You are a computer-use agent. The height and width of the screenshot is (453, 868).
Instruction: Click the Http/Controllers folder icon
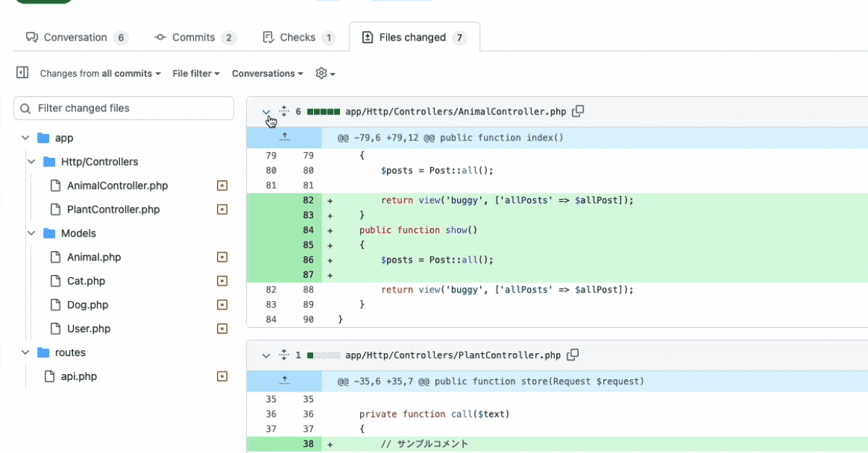pos(49,162)
